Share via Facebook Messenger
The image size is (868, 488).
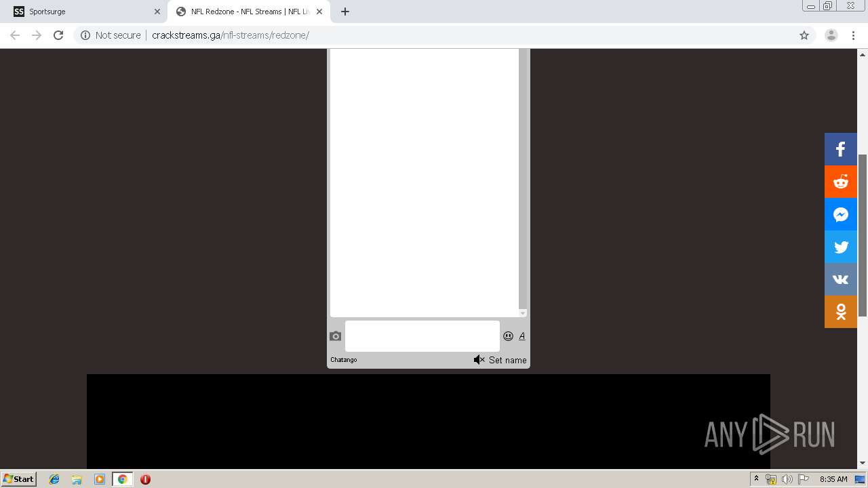pyautogui.click(x=841, y=214)
